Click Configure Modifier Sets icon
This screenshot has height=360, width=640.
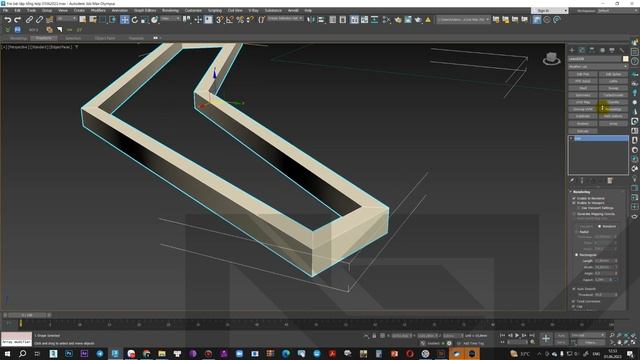(610, 180)
